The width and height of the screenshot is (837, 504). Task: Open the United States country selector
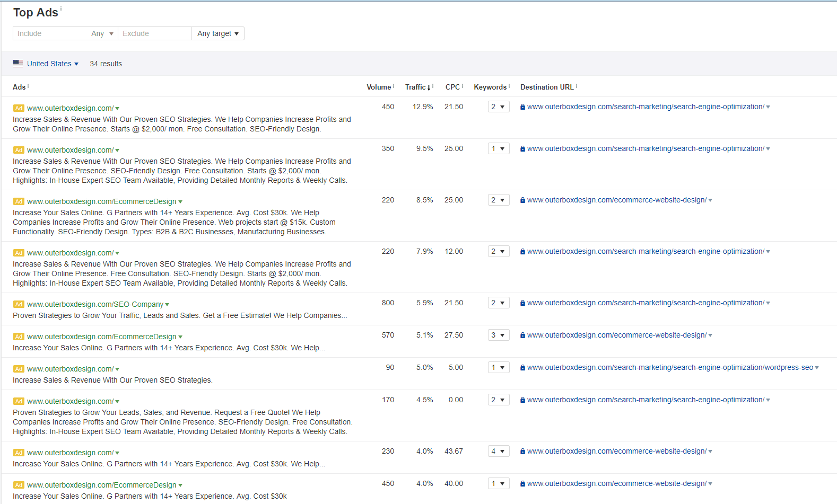pos(53,64)
